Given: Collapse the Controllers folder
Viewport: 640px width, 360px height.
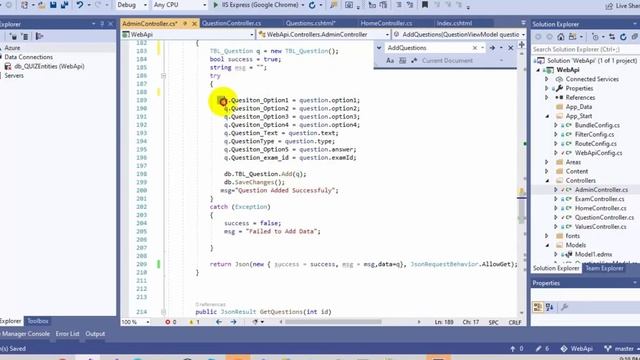Looking at the screenshot, I should [x=547, y=180].
